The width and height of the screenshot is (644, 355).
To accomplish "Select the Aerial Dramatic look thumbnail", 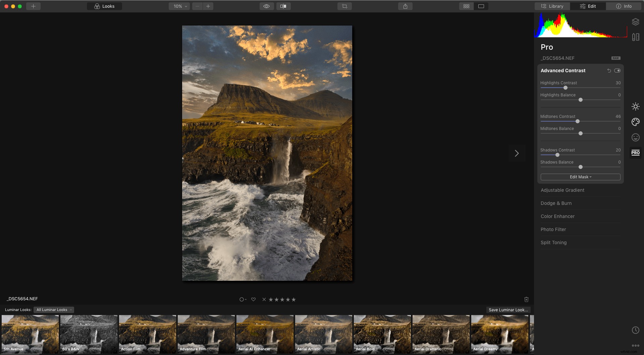I will [x=440, y=334].
